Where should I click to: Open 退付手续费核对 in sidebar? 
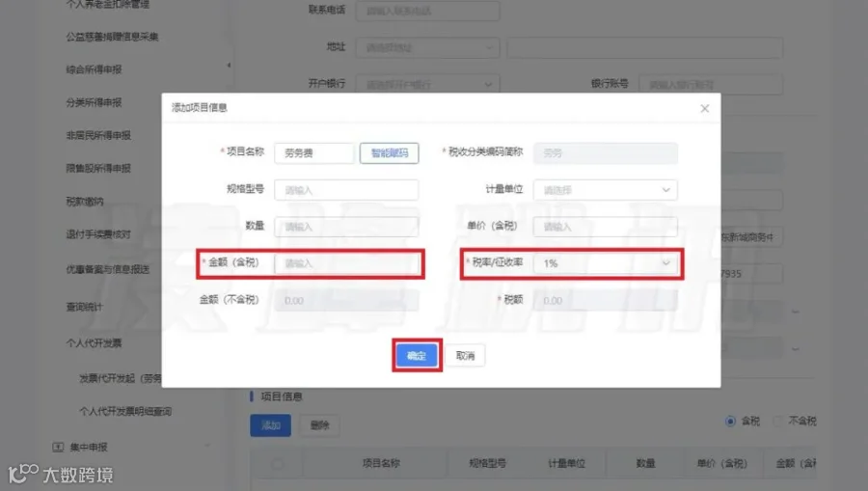point(98,234)
